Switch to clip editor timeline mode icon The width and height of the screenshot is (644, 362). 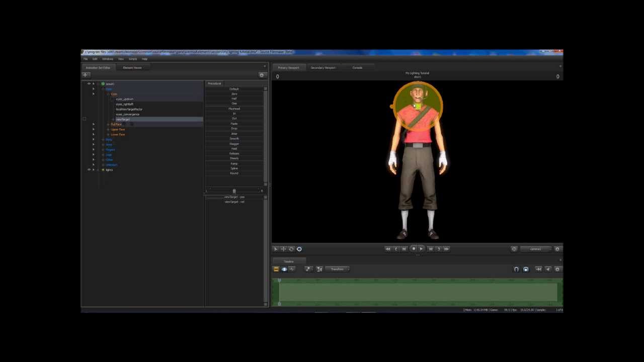pos(276,269)
